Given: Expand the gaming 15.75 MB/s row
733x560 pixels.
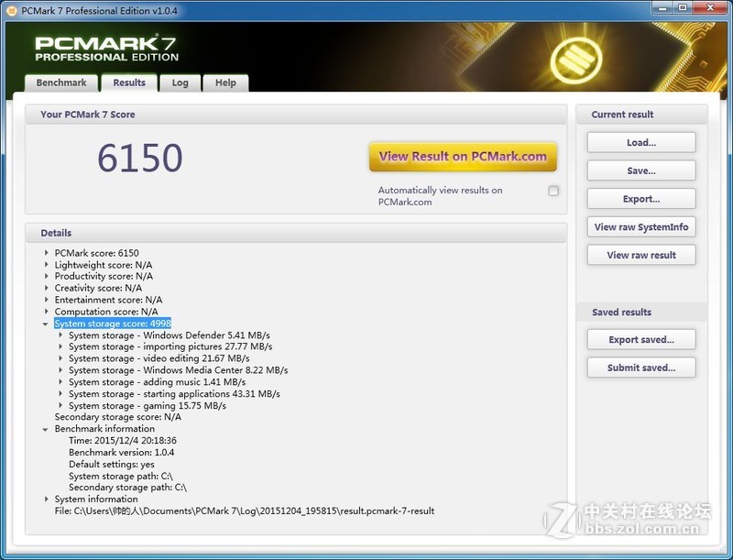Looking at the screenshot, I should point(60,405).
